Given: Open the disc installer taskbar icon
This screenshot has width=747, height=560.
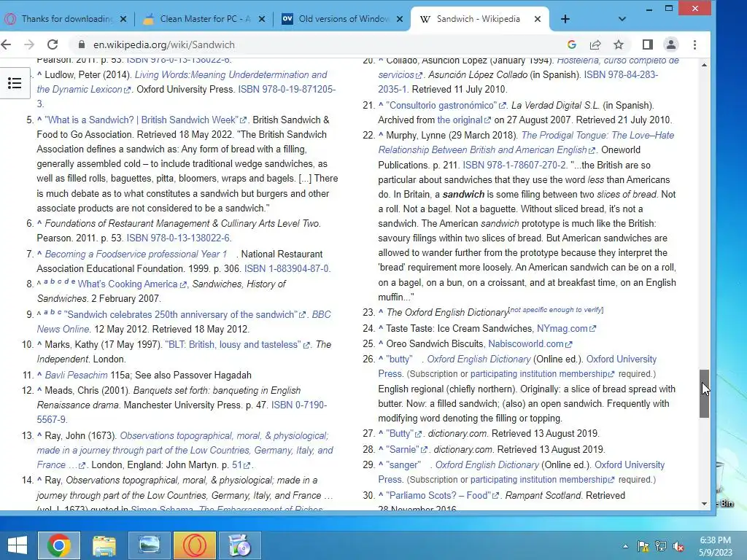Looking at the screenshot, I should 239,545.
